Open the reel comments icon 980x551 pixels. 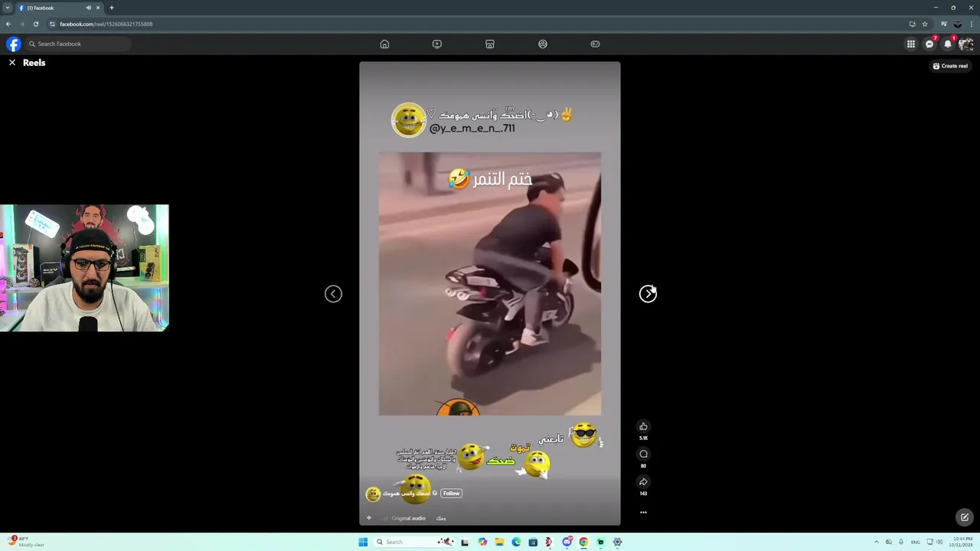(643, 454)
